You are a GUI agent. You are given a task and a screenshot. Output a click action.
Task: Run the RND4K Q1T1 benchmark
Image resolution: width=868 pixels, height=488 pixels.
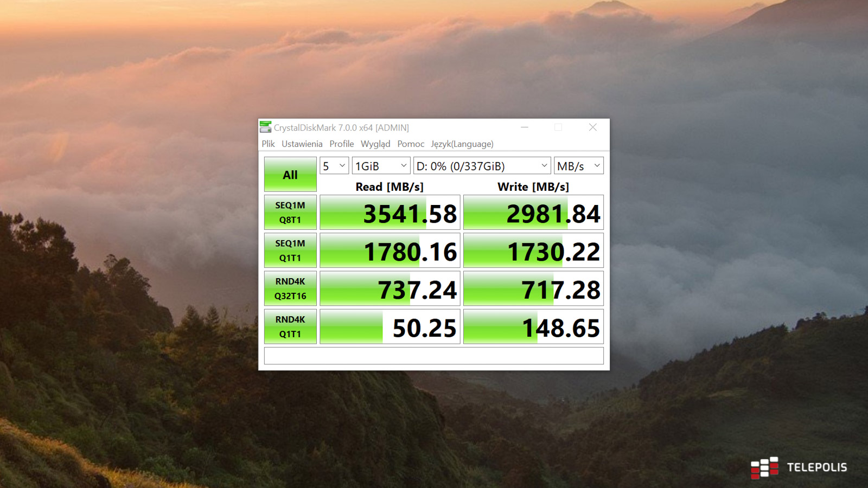290,326
